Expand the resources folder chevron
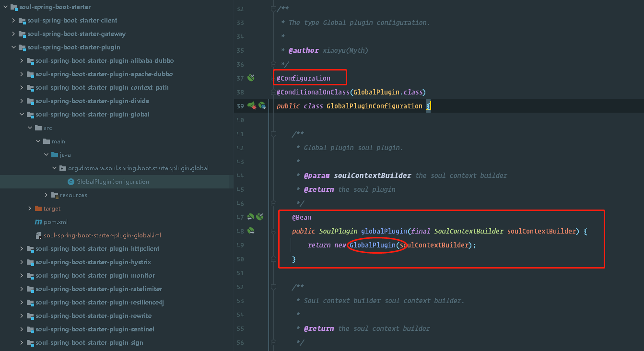The image size is (644, 351). click(46, 195)
